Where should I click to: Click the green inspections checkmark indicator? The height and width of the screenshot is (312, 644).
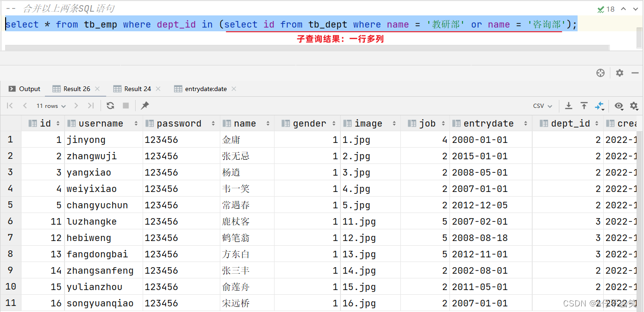(601, 8)
